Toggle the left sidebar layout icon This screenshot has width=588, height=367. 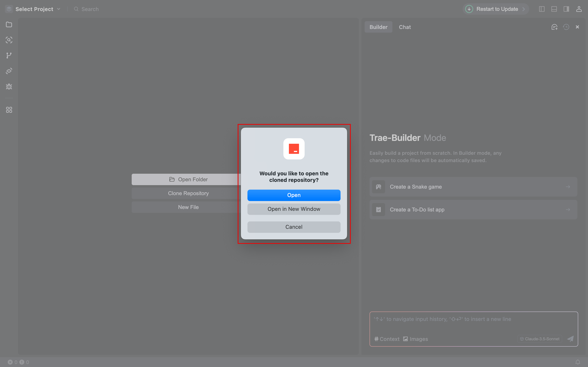(x=542, y=9)
